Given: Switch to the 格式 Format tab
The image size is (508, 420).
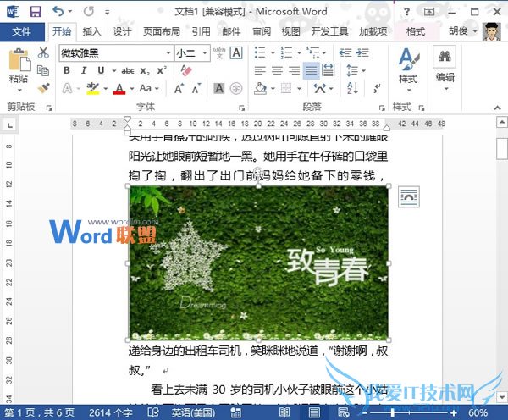Looking at the screenshot, I should tap(416, 31).
